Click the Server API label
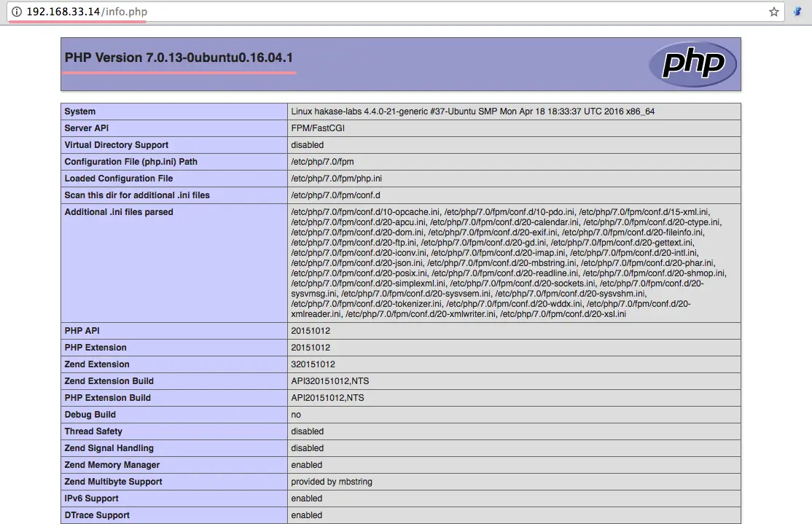The height and width of the screenshot is (524, 812). [87, 128]
